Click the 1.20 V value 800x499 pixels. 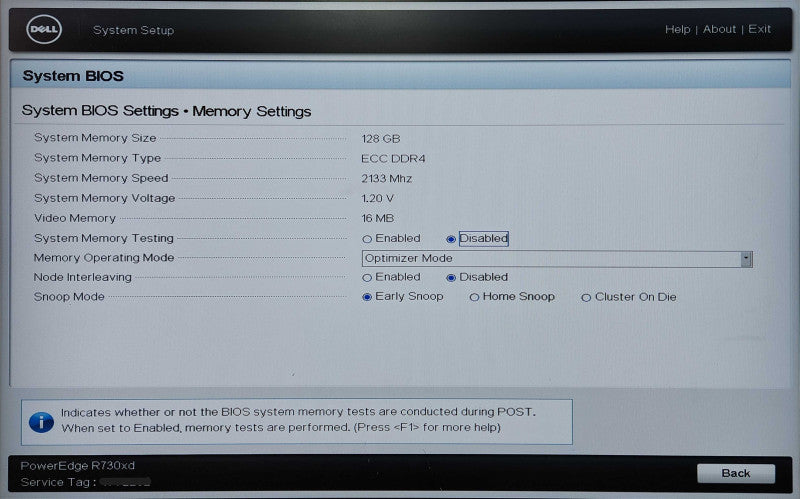pyautogui.click(x=378, y=198)
